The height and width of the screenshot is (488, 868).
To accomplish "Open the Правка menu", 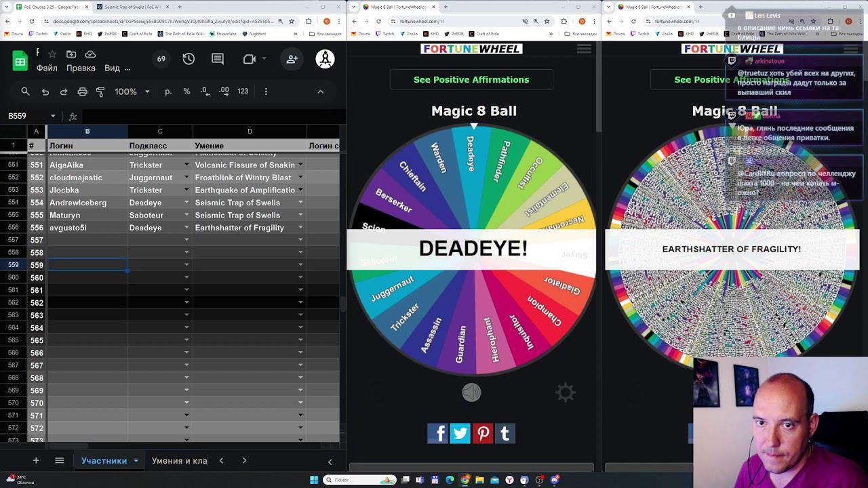I will (x=81, y=68).
